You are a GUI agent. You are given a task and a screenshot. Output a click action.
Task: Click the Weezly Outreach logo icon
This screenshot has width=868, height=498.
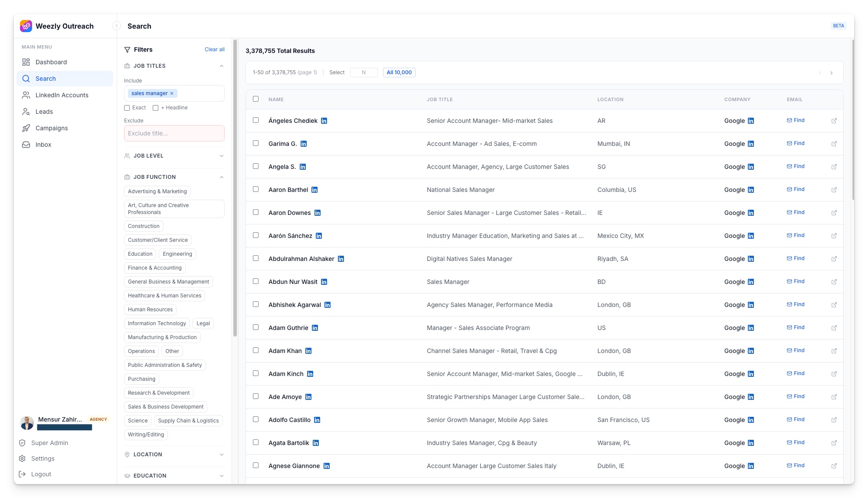point(26,26)
